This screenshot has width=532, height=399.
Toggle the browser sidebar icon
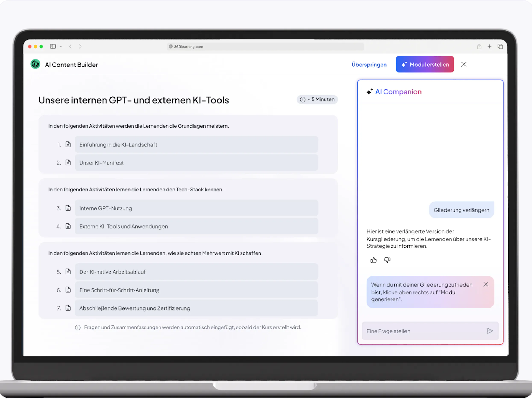pos(53,46)
